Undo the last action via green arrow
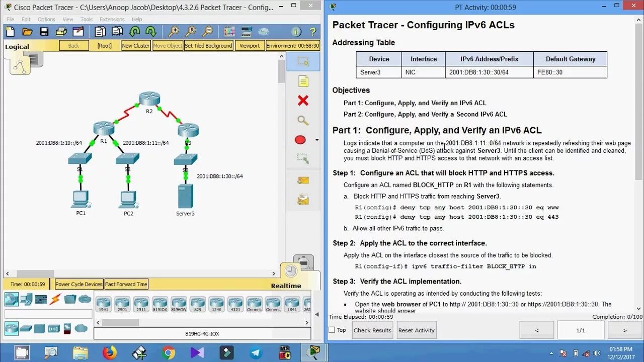Screen dimensions: 644x362 134,32
